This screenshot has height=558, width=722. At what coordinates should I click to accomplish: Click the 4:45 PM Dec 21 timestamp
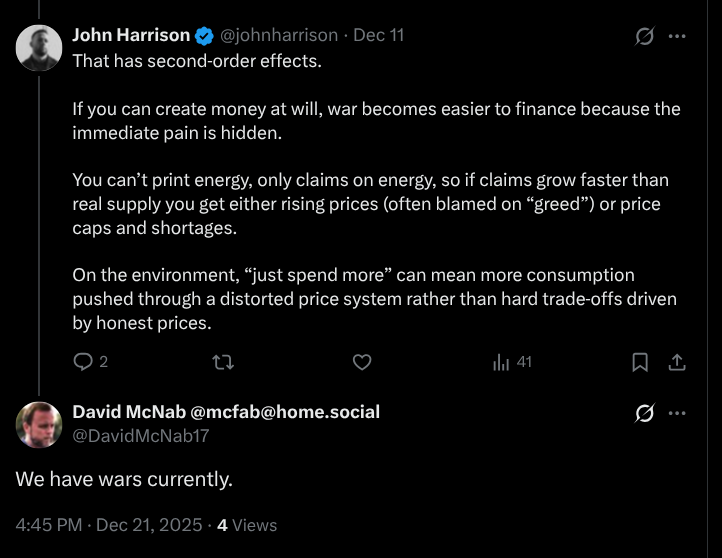[108, 524]
